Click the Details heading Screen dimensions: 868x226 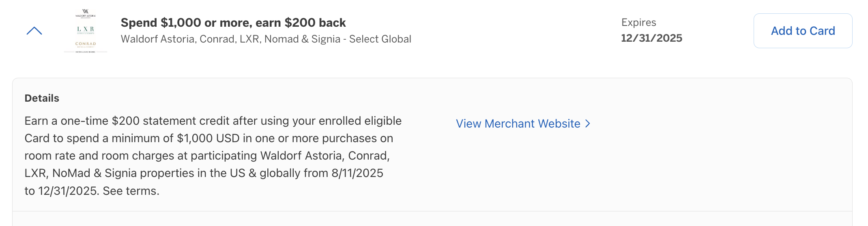point(42,98)
